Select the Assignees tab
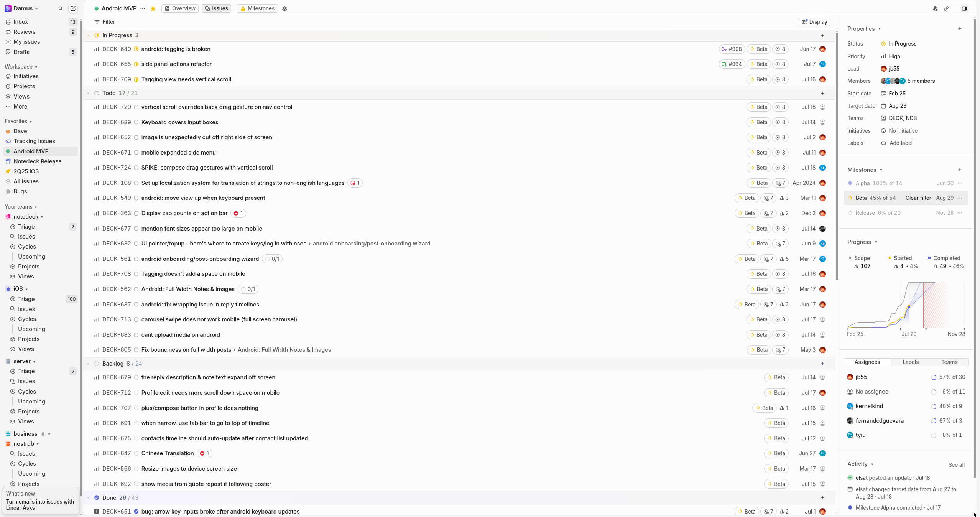 pyautogui.click(x=867, y=362)
